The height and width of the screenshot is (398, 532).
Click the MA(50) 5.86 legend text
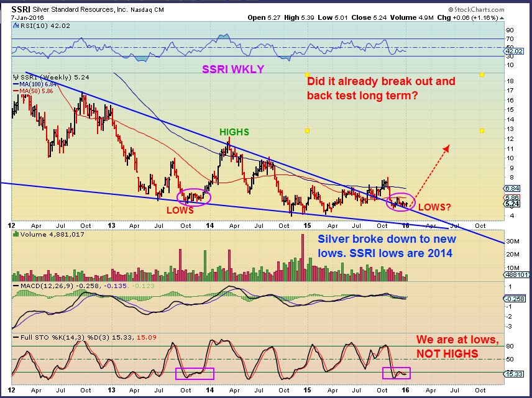pyautogui.click(x=36, y=91)
